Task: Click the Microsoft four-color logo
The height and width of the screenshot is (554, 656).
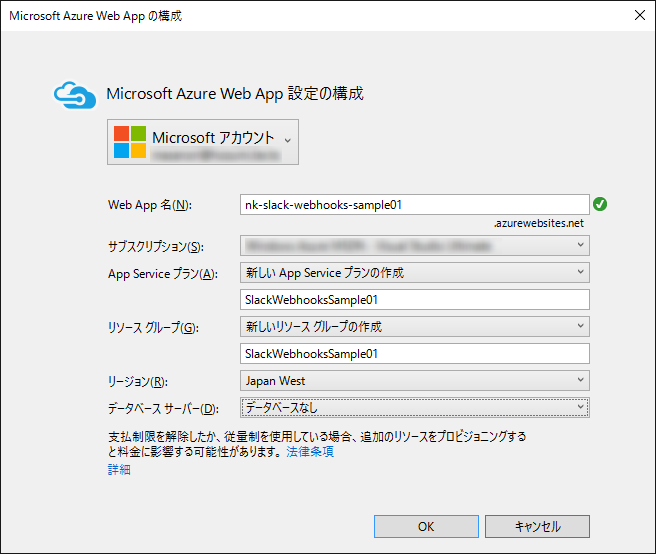Action: pos(130,142)
